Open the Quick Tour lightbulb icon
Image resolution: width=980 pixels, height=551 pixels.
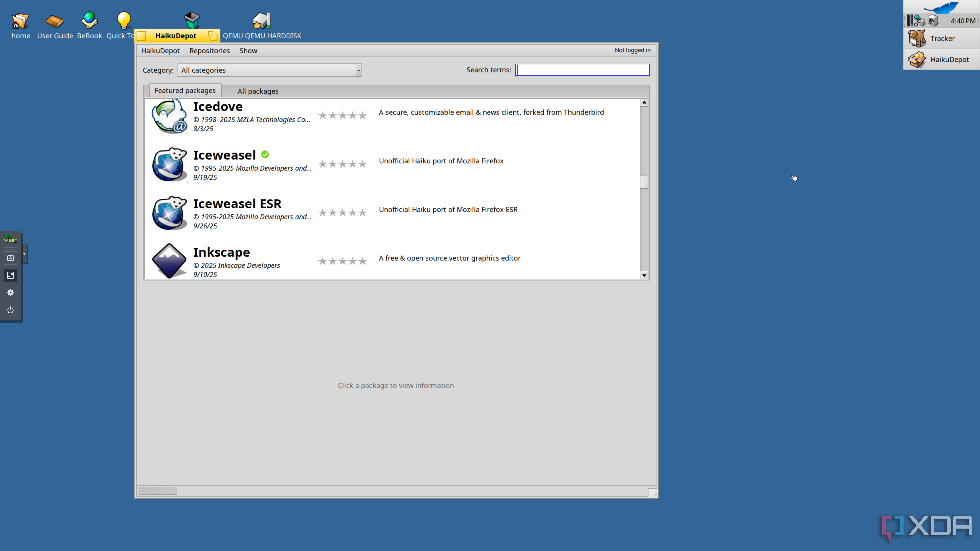tap(124, 20)
